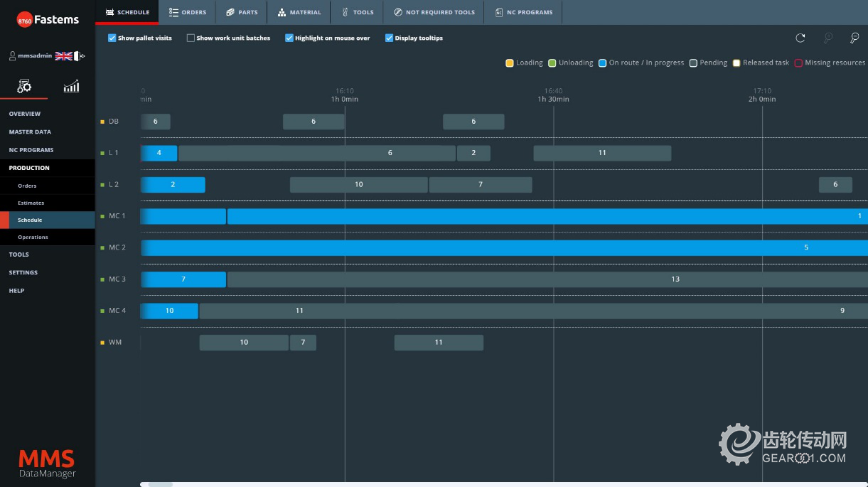868x487 pixels.
Task: Open Operations in the sidebar
Action: pos(33,237)
